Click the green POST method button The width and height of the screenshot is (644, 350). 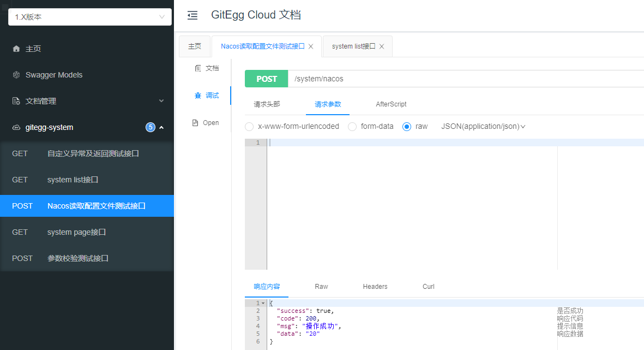point(267,79)
